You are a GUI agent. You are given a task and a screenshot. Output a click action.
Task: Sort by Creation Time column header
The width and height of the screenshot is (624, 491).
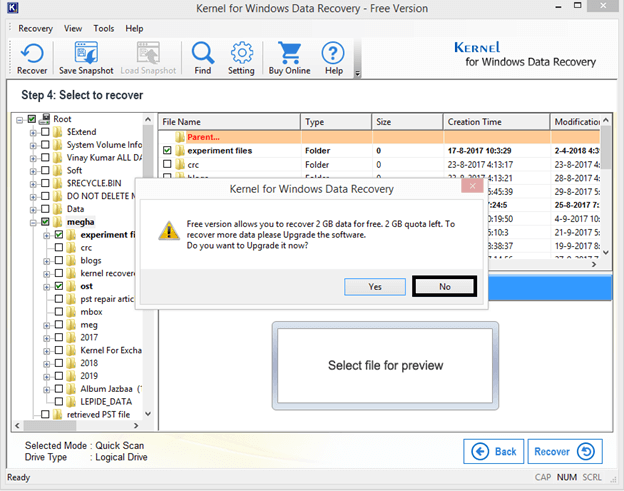click(x=496, y=122)
